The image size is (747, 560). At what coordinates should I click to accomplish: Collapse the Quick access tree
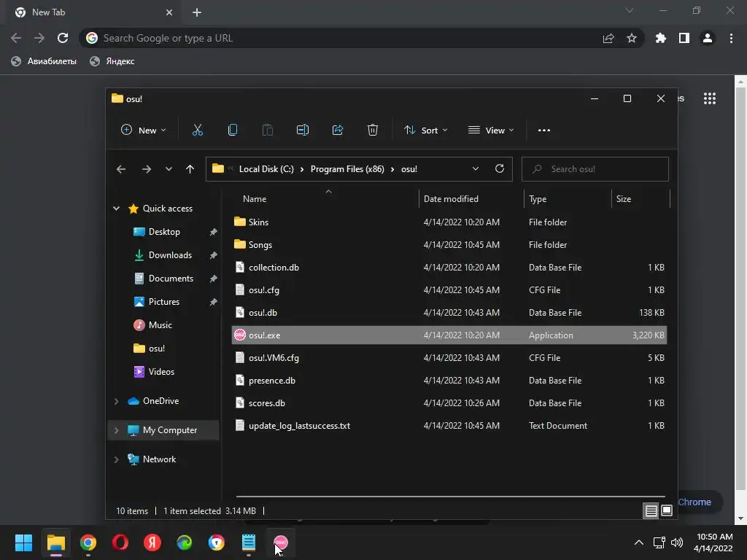pyautogui.click(x=116, y=208)
